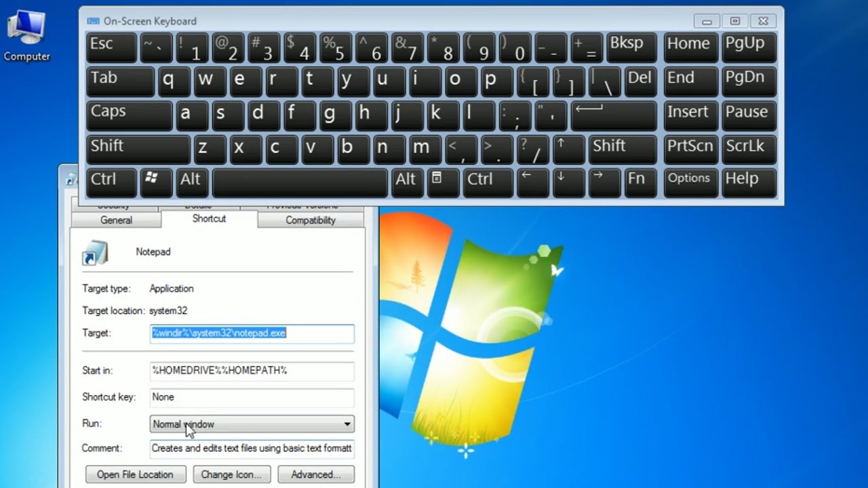The height and width of the screenshot is (488, 868).
Task: Switch to the General tab
Action: (116, 220)
